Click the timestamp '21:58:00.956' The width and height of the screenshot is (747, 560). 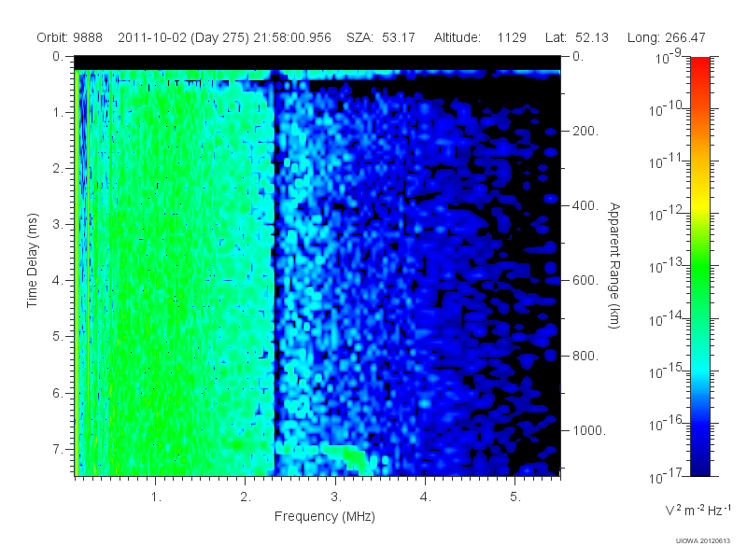point(292,37)
